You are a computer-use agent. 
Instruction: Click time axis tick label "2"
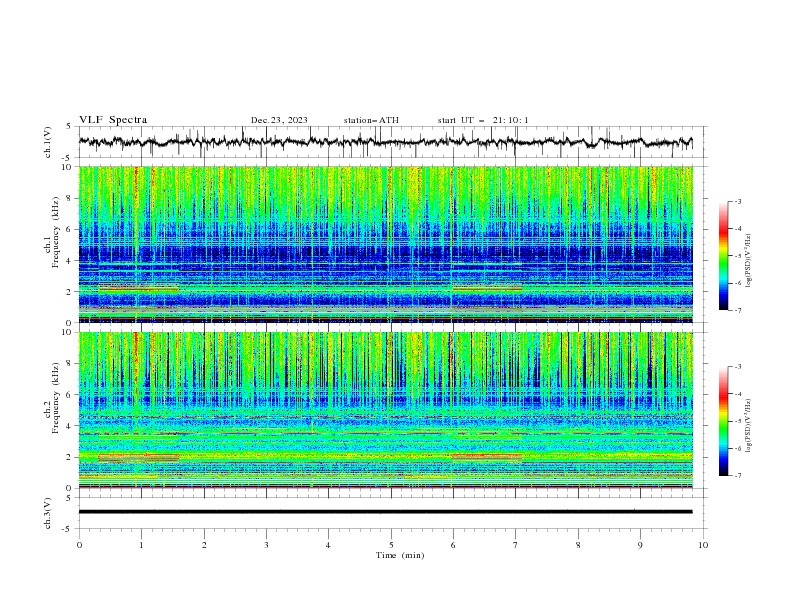(x=204, y=545)
